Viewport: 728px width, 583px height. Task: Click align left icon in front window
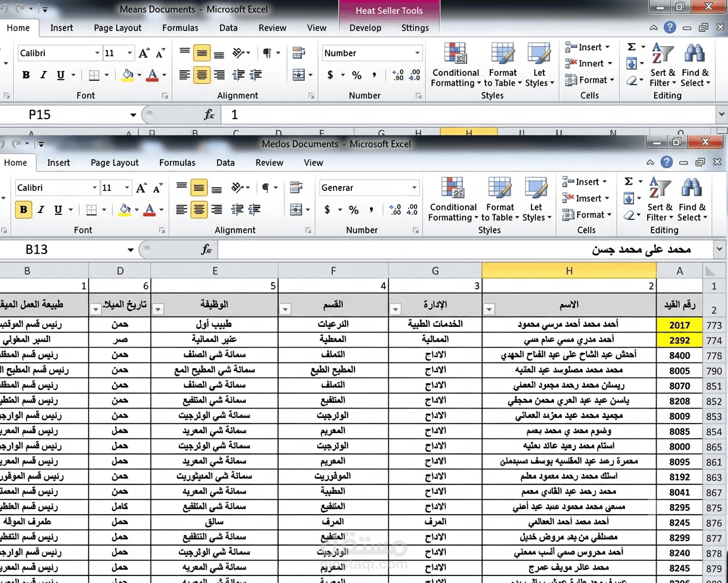(181, 209)
